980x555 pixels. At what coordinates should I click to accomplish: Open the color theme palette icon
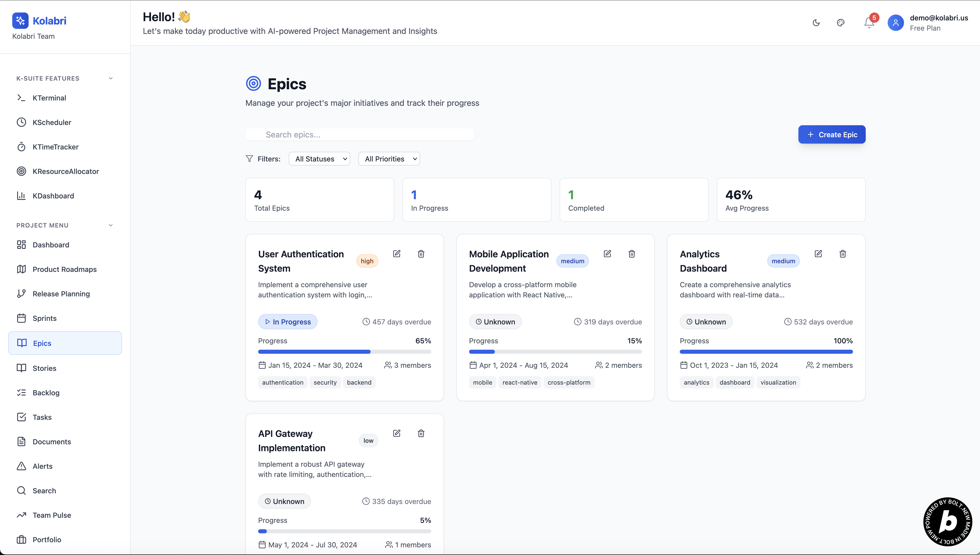coord(840,23)
